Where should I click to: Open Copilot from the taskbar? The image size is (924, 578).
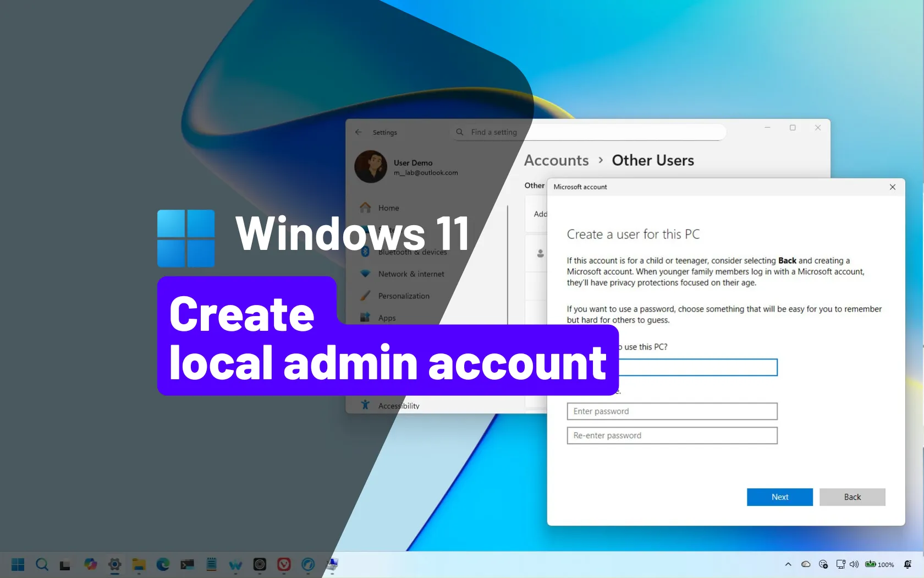pos(90,564)
